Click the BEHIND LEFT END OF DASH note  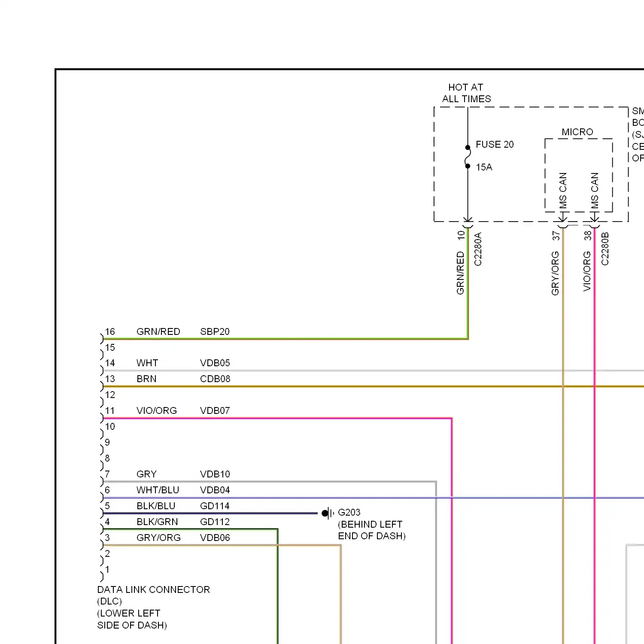pos(372,530)
